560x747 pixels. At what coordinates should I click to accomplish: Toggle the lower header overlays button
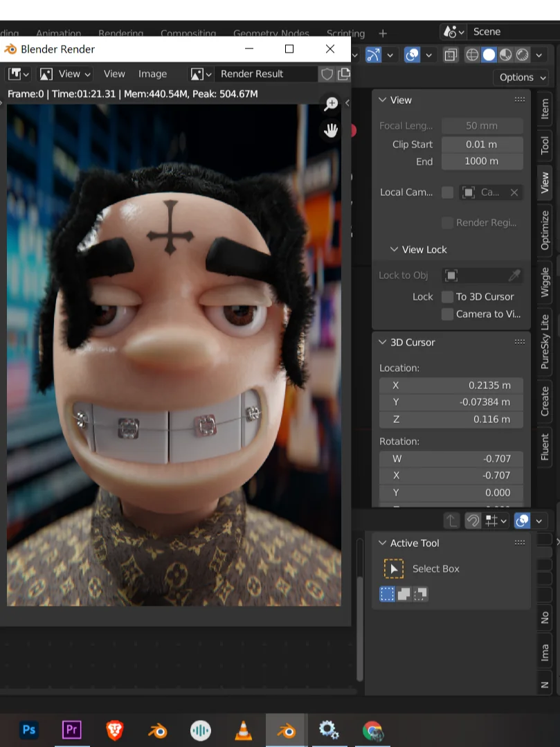click(523, 521)
